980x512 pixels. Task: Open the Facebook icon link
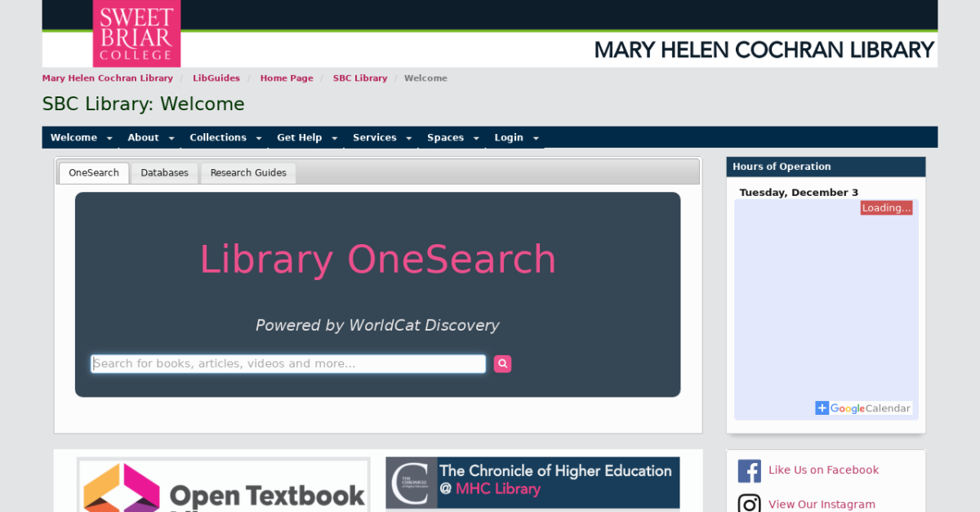(x=750, y=471)
